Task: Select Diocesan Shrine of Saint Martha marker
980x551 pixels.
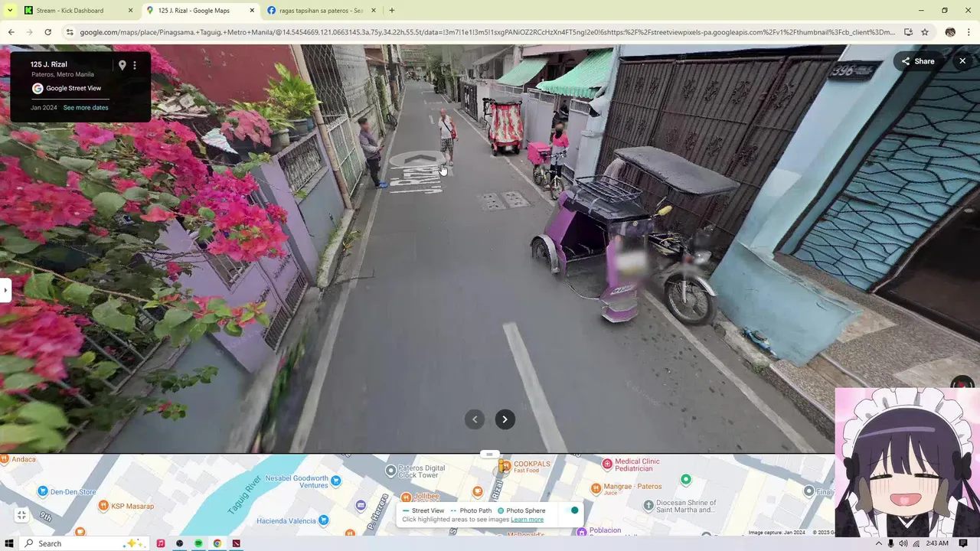Action: pyautogui.click(x=649, y=505)
